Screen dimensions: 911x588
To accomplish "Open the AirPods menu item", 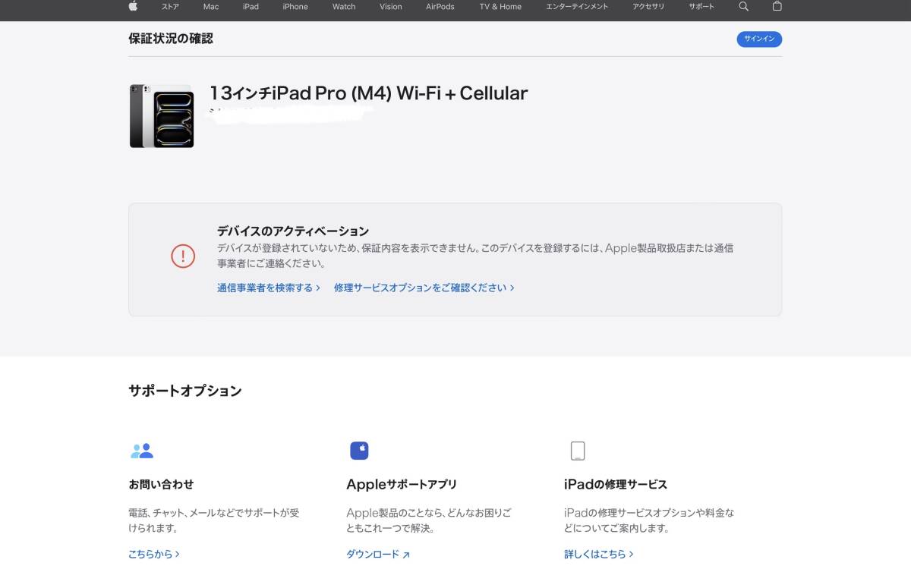I will 440,7.
